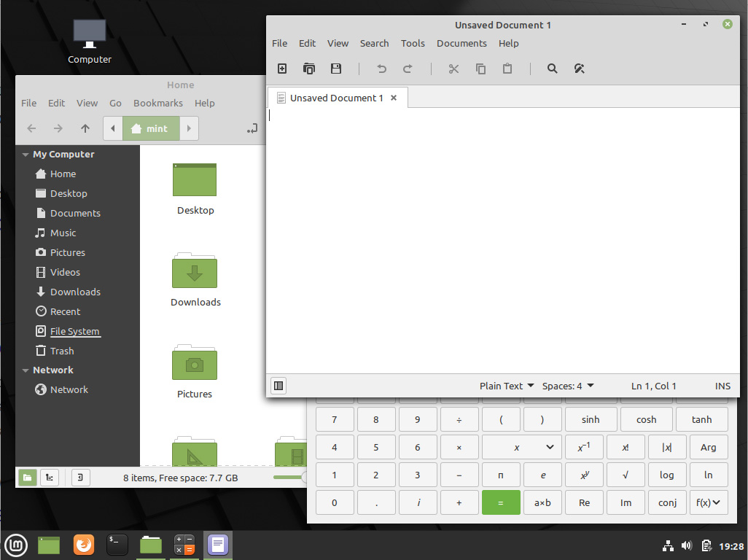Select the Downloads folder icon in file view
Screen dimensions: 748x560
pyautogui.click(x=195, y=271)
